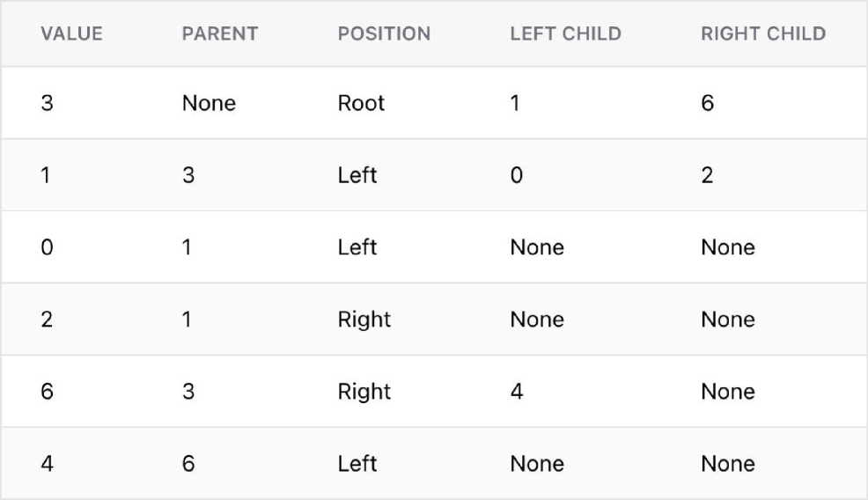Click left child 1 in root row
The width and height of the screenshot is (868, 500).
click(515, 103)
